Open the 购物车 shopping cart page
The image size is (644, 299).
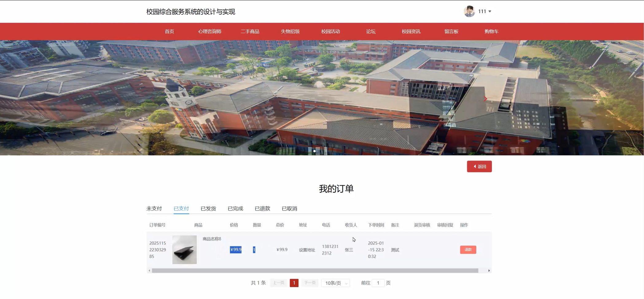[x=491, y=31]
